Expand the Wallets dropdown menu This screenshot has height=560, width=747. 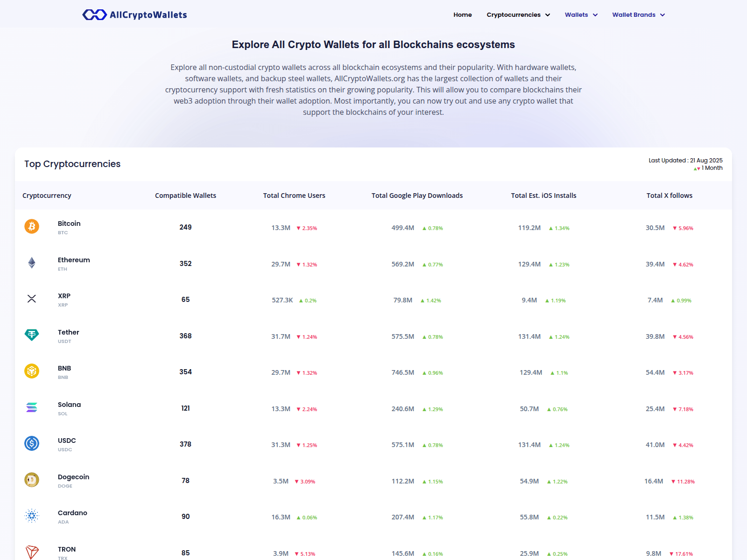coord(581,15)
